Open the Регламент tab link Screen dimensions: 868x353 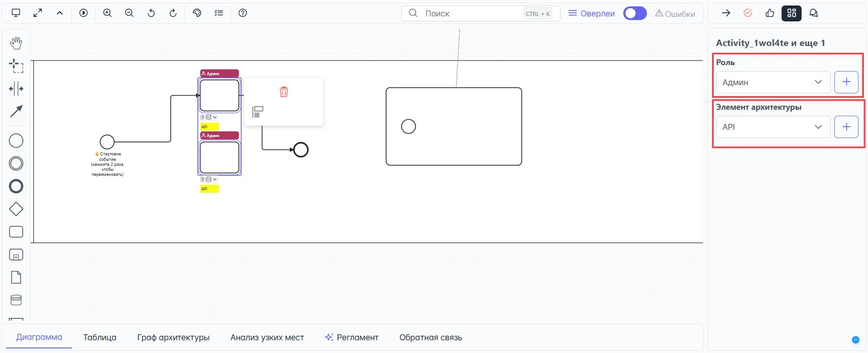[352, 338]
